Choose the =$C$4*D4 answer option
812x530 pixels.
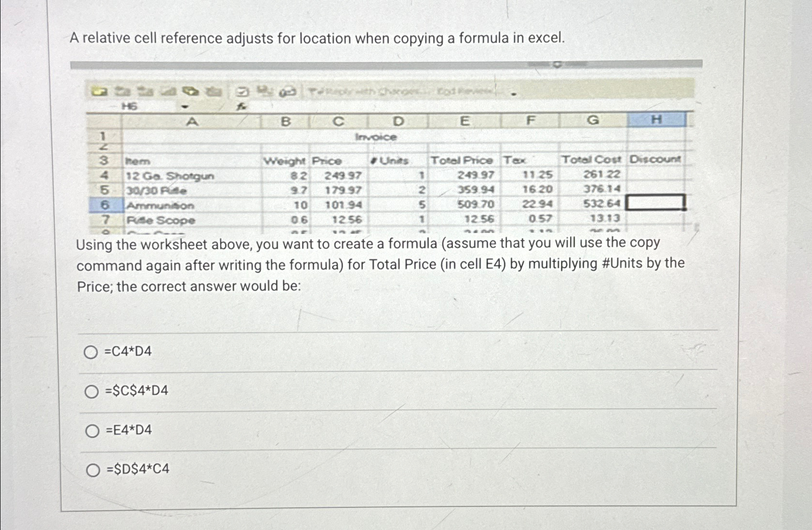(92, 392)
